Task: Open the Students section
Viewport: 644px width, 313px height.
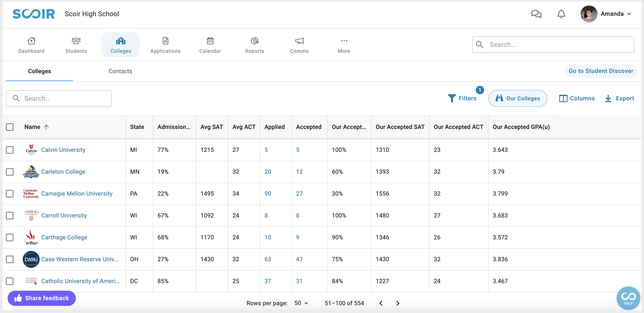Action: (x=76, y=45)
